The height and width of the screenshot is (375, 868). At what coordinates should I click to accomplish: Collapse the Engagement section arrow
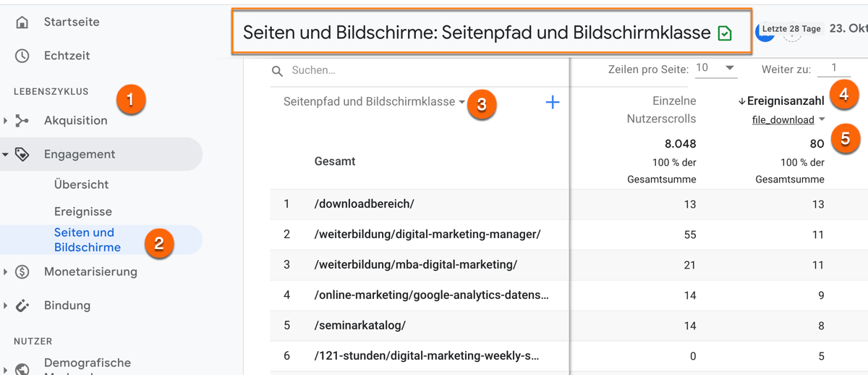coord(6,154)
